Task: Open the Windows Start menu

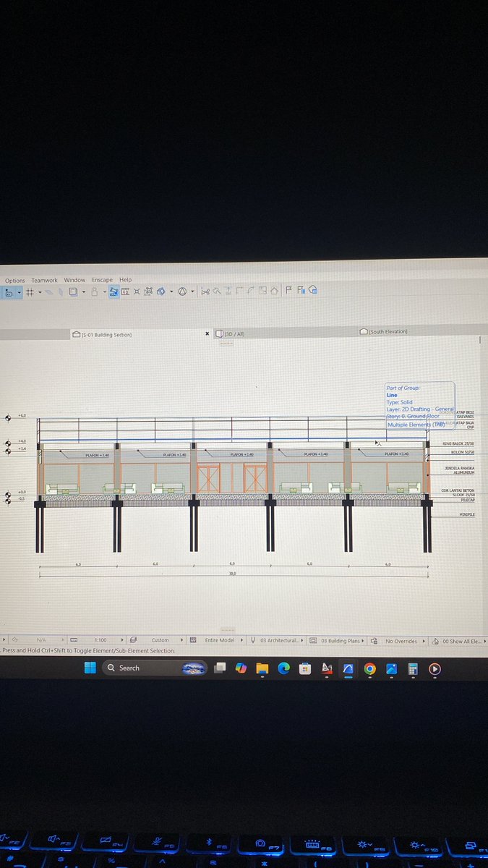Action: (x=90, y=668)
